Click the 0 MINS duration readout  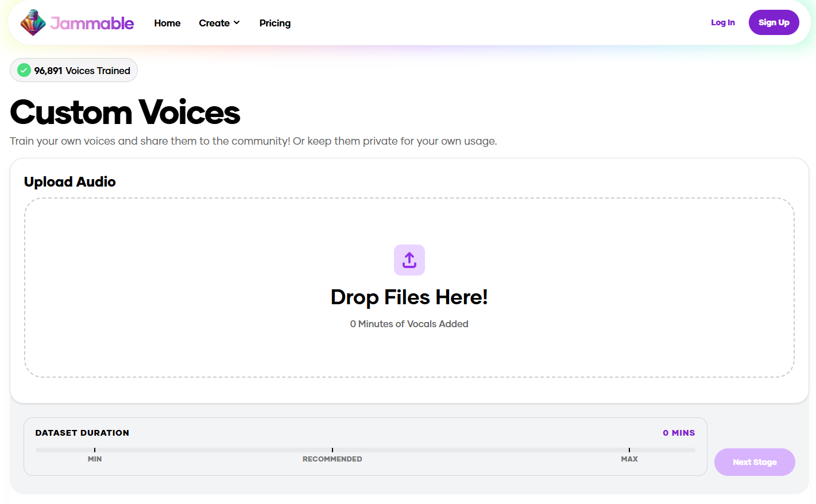tap(679, 433)
